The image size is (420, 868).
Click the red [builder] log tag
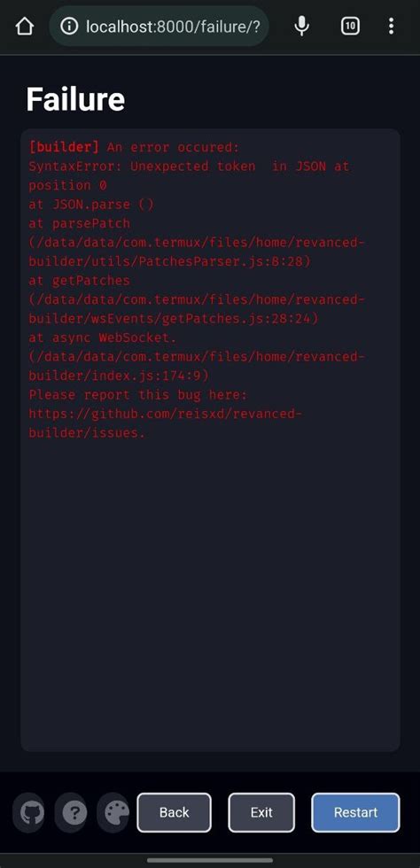click(x=65, y=147)
